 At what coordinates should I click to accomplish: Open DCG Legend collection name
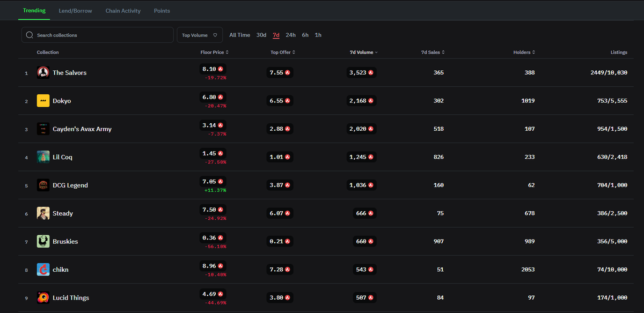(x=70, y=185)
